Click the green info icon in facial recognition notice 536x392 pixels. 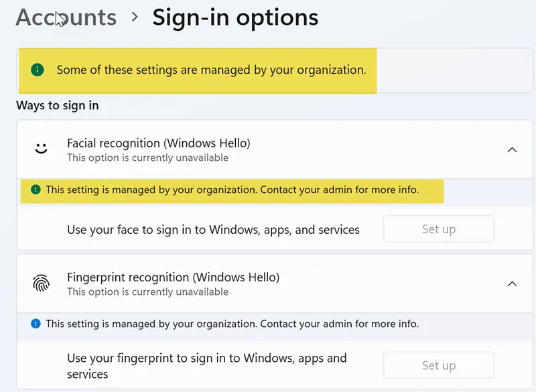36,190
